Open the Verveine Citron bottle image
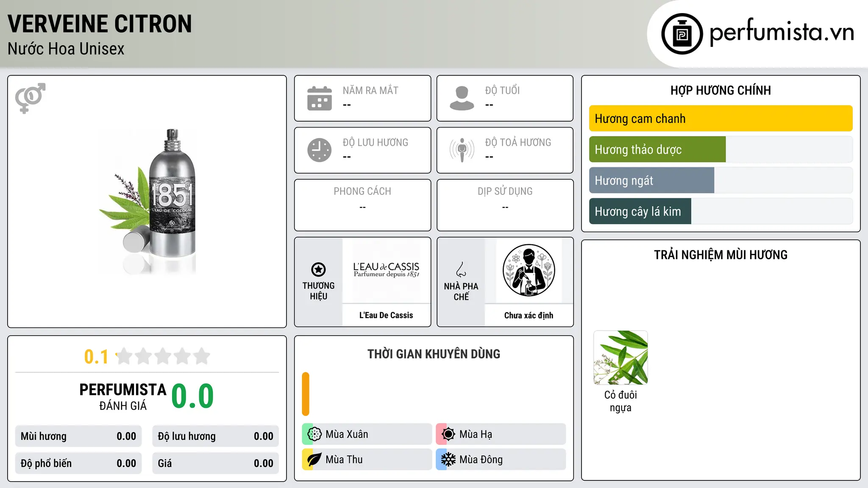 (147, 201)
